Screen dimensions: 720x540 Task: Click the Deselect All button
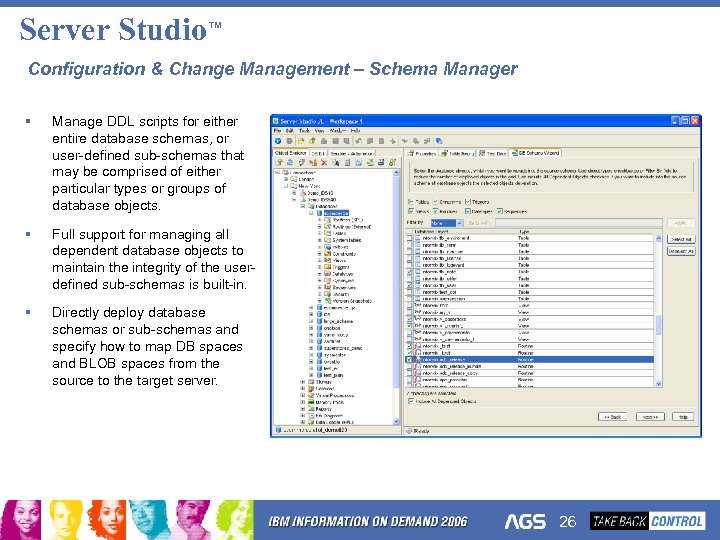pyautogui.click(x=681, y=251)
